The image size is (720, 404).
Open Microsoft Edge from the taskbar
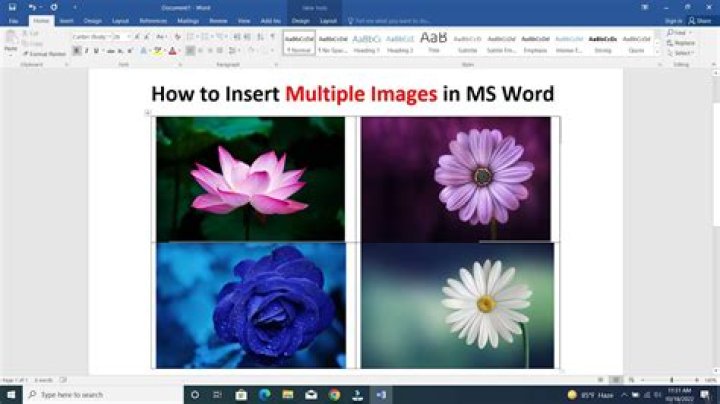tap(264, 395)
